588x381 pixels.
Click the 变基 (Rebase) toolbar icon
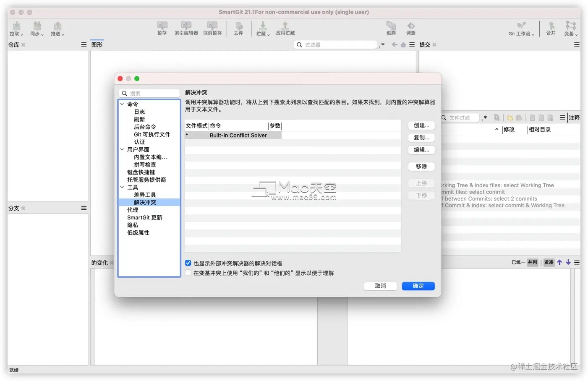tap(570, 26)
